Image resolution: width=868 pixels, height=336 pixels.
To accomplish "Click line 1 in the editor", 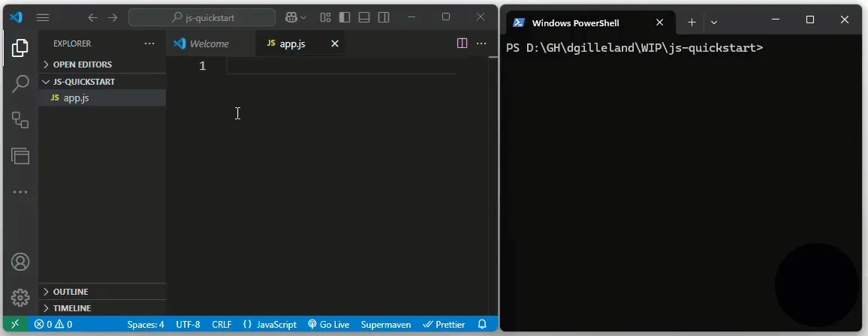I will click(x=342, y=66).
